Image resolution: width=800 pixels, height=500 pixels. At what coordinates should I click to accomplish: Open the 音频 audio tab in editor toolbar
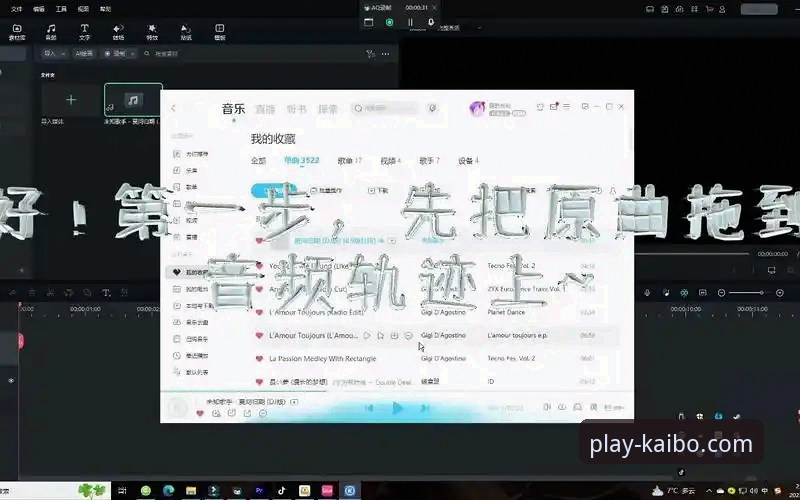tap(51, 32)
